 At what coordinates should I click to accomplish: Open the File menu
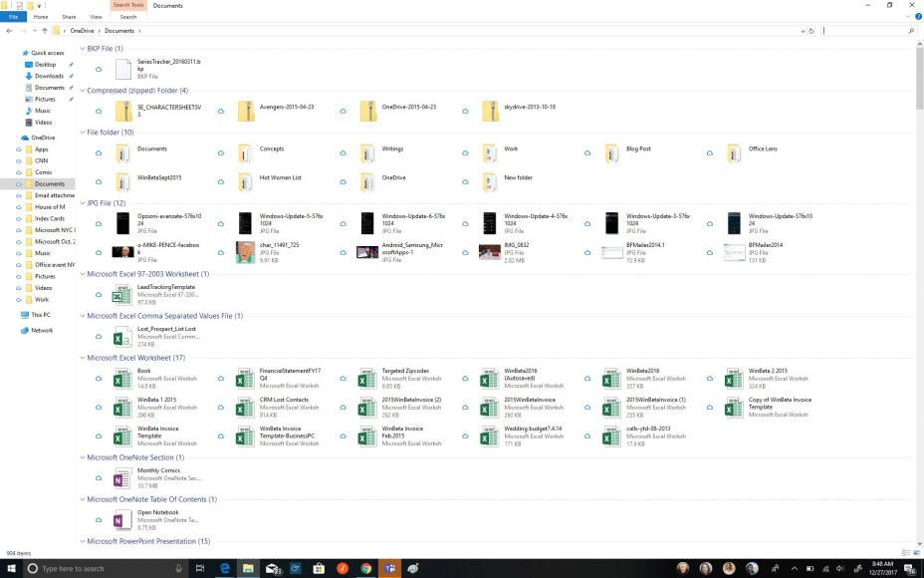coord(14,17)
